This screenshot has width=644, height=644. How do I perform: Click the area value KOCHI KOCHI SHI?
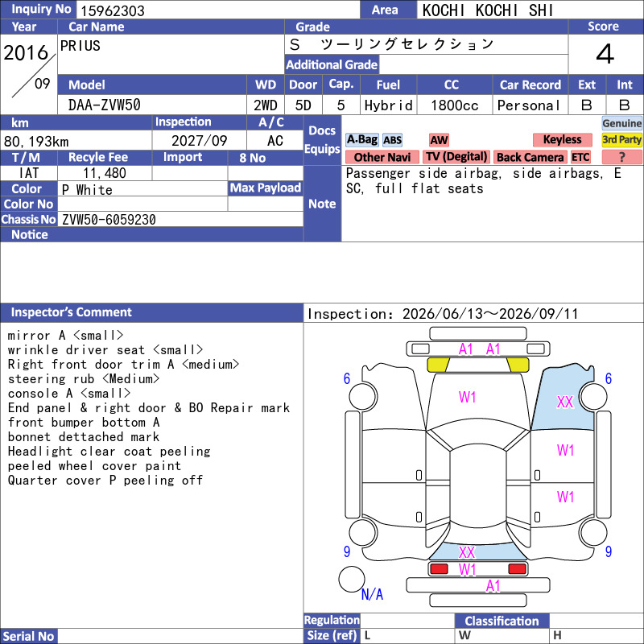[x=488, y=10]
